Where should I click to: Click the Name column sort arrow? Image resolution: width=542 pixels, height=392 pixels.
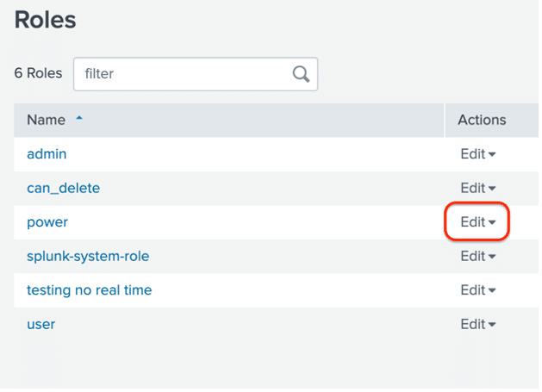pos(79,118)
